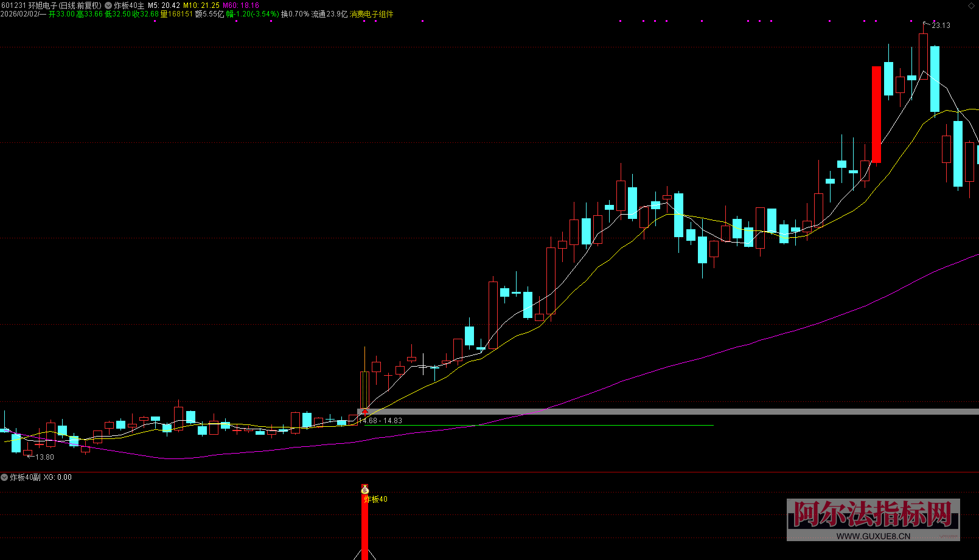979x560 pixels.
Task: Click the 阿尔法指标网 watermark logo
Action: (873, 514)
